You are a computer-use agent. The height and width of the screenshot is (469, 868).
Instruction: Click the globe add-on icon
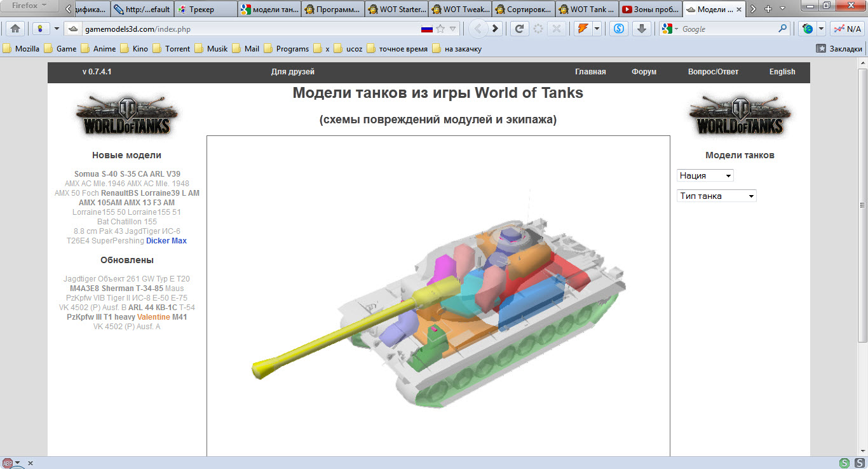808,29
